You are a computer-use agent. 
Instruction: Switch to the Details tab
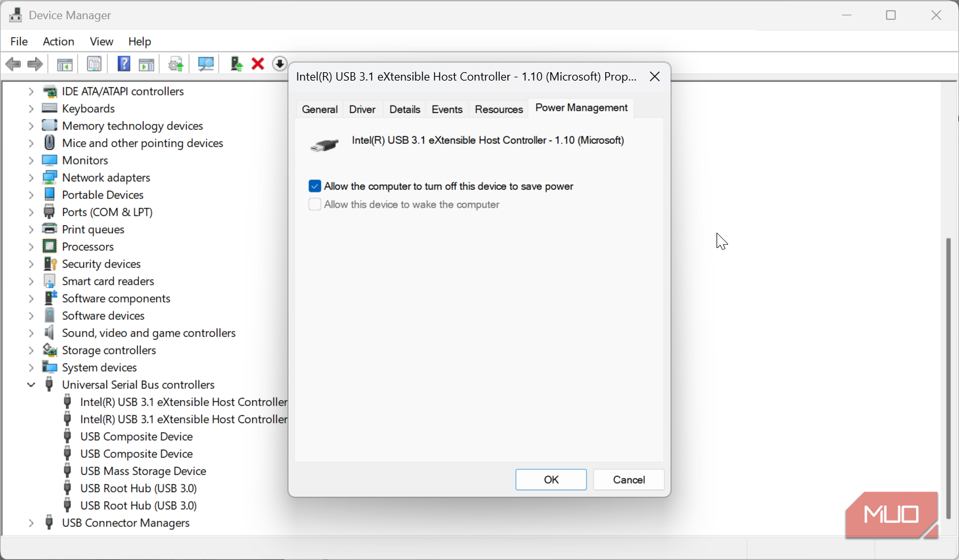405,109
